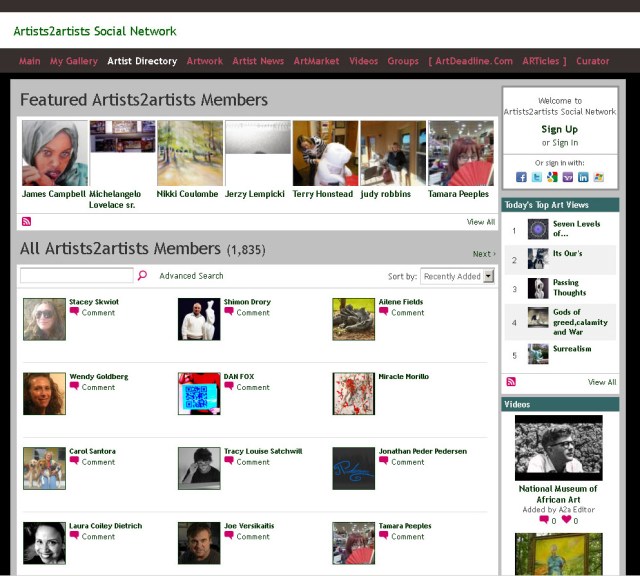Click the Sign Up link
The image size is (640, 576).
(560, 129)
